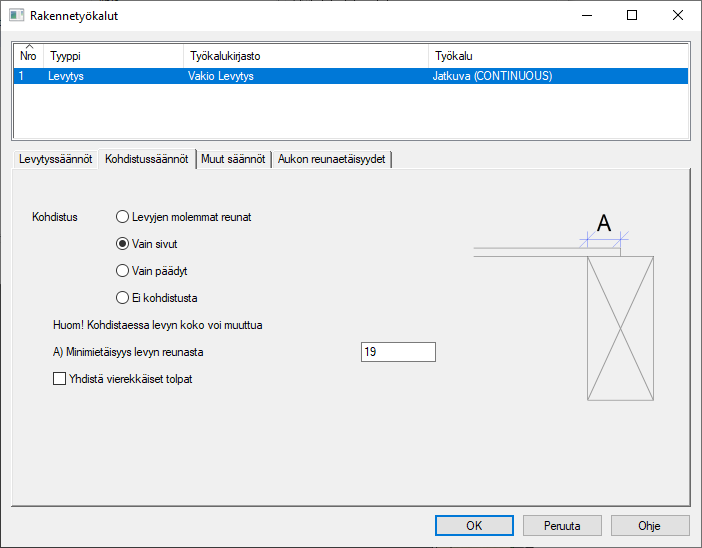Click the Peruuta button
The image size is (702, 548).
point(562,525)
